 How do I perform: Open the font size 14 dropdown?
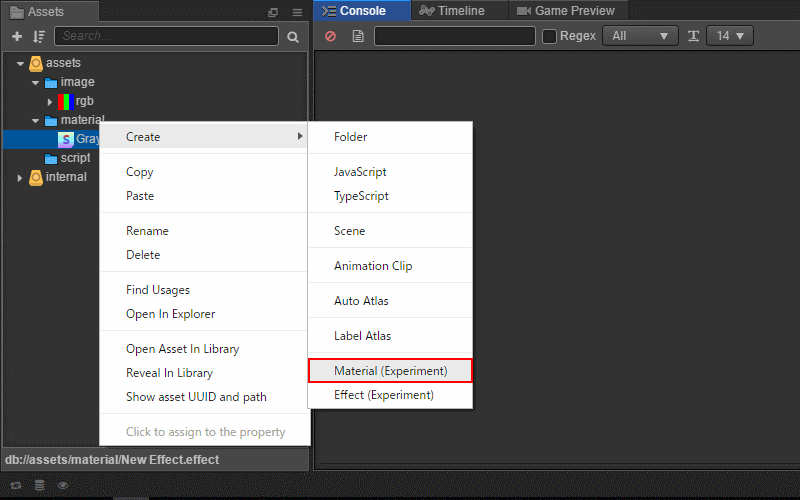point(730,36)
